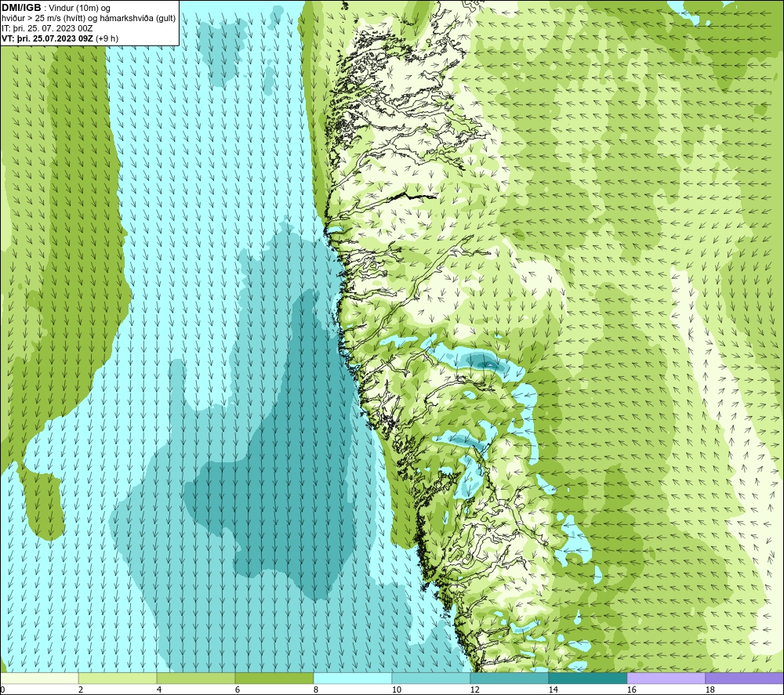Click the DMI/IGB title text
The width and height of the screenshot is (784, 695).
21,8
